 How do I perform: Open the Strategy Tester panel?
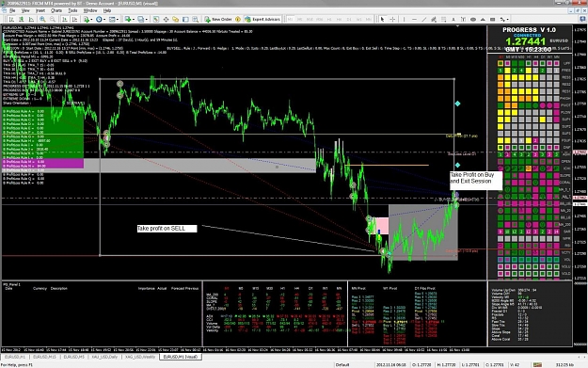click(196, 19)
